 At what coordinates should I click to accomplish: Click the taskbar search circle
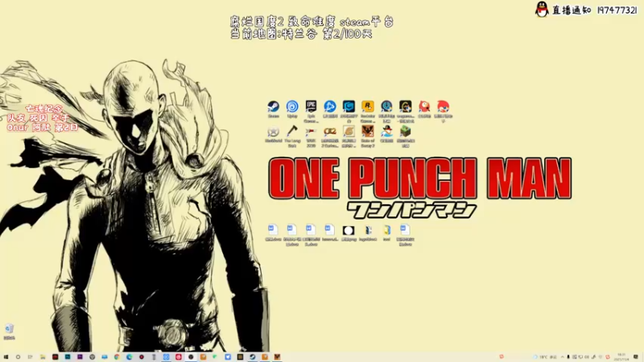(18, 357)
